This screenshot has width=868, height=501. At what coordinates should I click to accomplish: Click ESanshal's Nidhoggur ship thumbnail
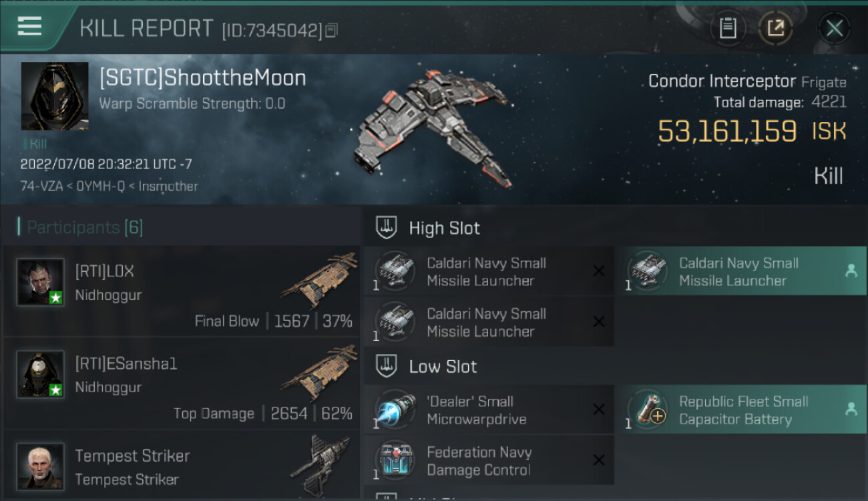coord(319,372)
